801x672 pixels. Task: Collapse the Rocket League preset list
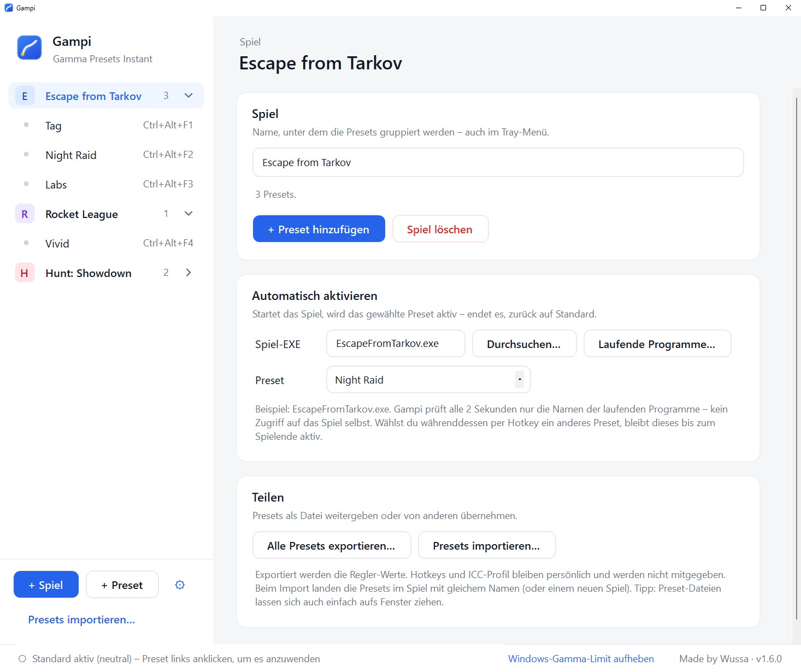[x=189, y=214]
